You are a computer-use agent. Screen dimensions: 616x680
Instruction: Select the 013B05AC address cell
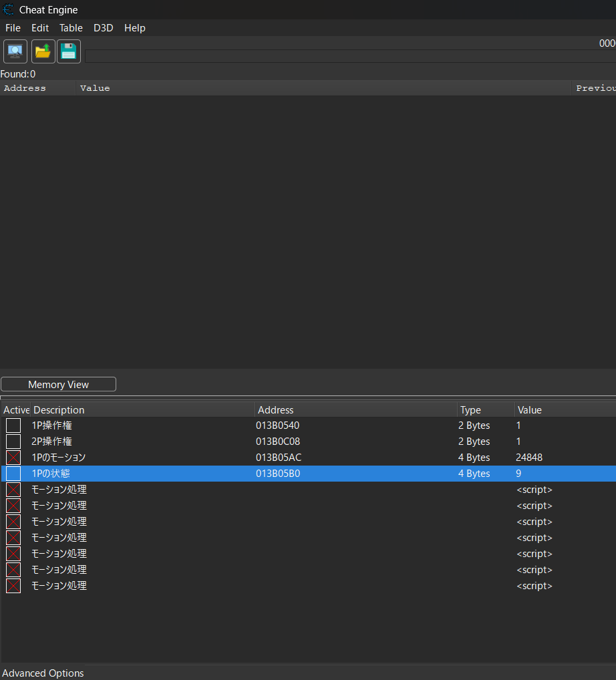[279, 458]
